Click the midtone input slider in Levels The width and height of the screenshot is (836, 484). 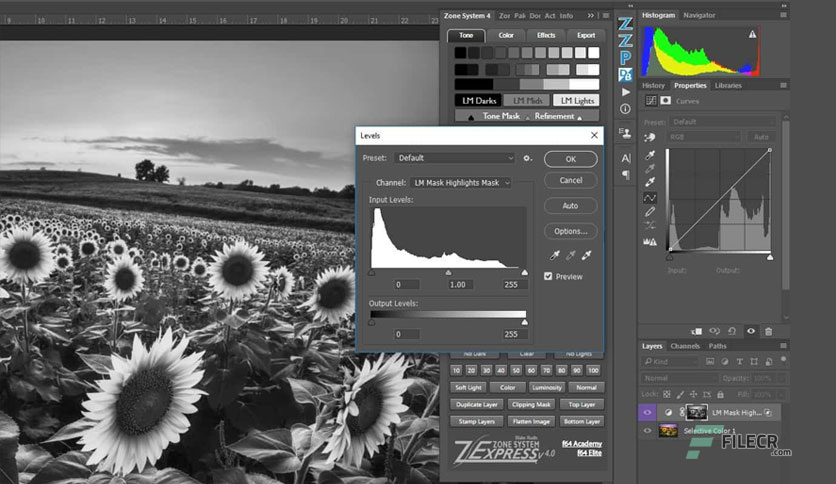pyautogui.click(x=448, y=272)
